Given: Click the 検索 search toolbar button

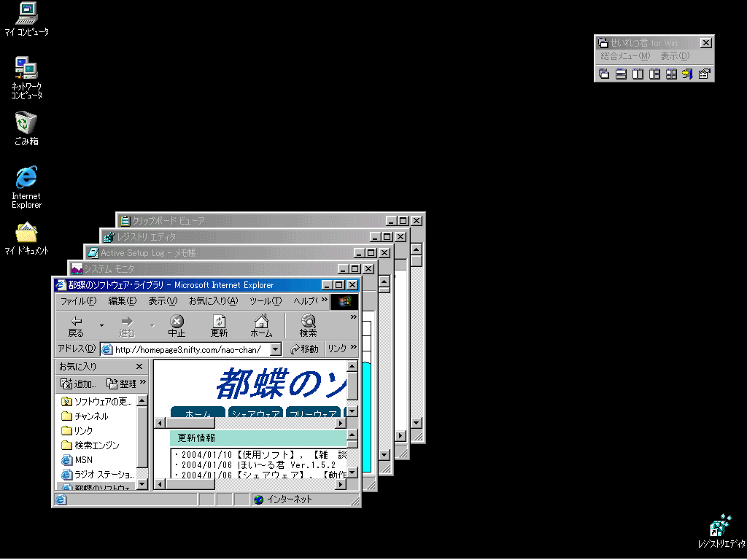Looking at the screenshot, I should (309, 326).
